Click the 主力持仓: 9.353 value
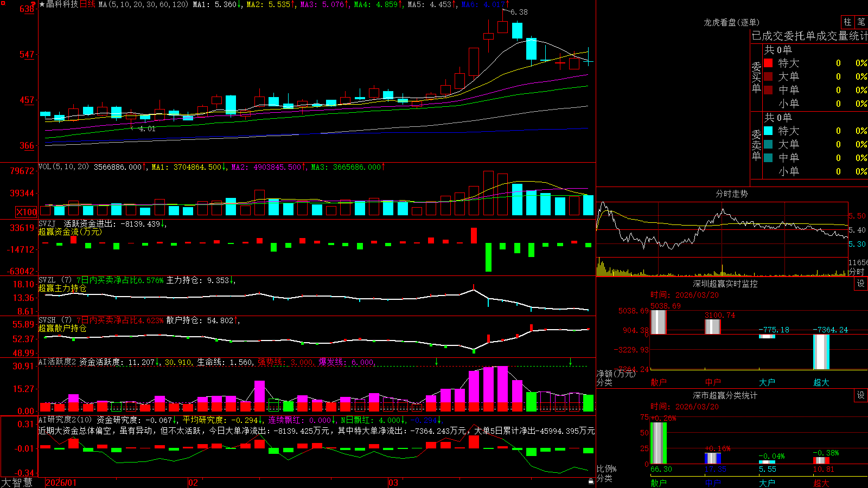 (198, 280)
